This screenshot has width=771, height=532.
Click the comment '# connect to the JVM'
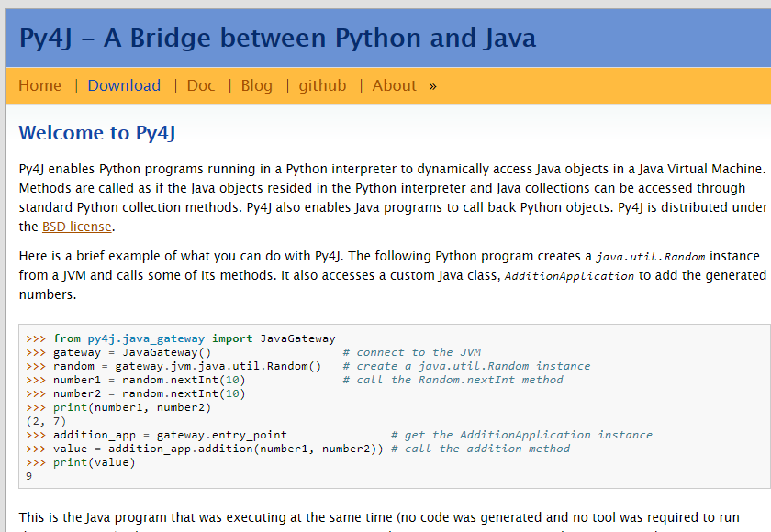412,352
